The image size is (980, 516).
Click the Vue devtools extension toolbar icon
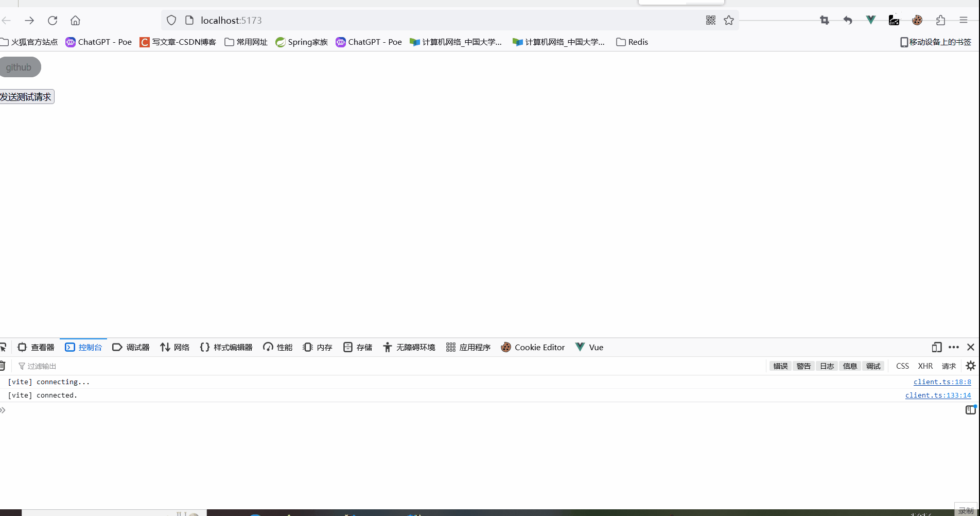point(871,20)
